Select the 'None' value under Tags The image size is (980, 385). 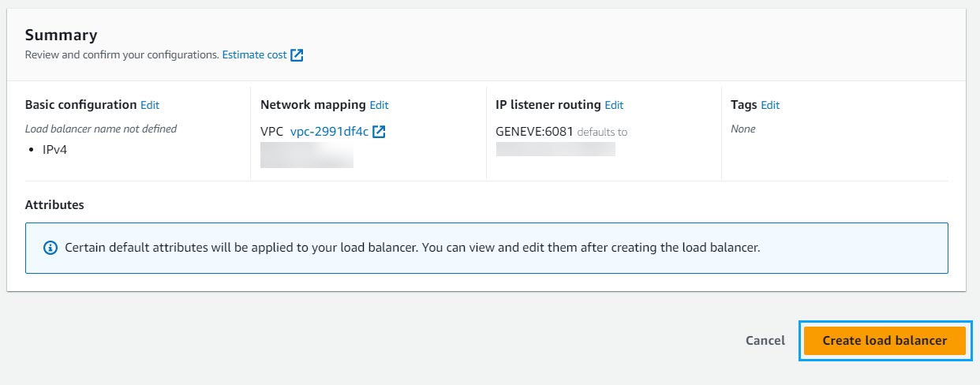click(743, 129)
